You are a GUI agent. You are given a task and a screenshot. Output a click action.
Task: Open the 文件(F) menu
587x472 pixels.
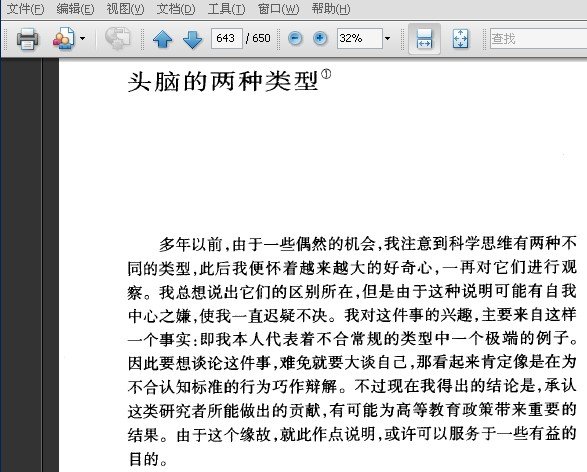[x=25, y=9]
